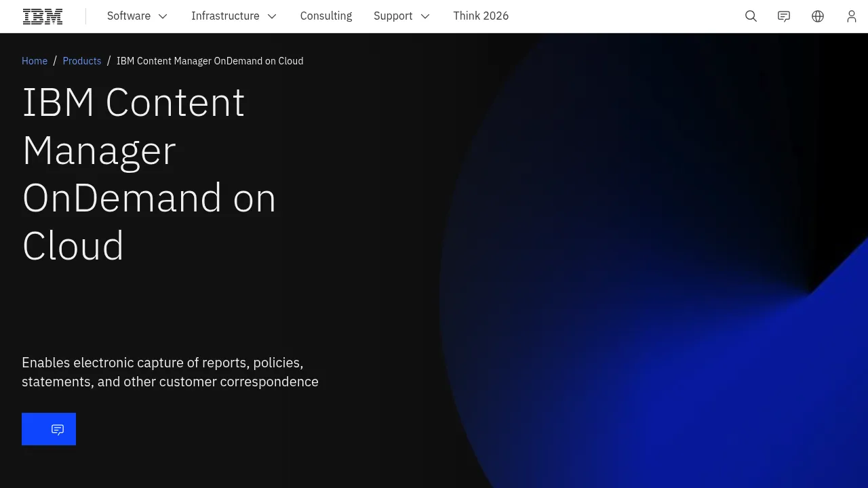The image size is (868, 488).
Task: Go to the Products breadcrumb link
Action: (82, 61)
